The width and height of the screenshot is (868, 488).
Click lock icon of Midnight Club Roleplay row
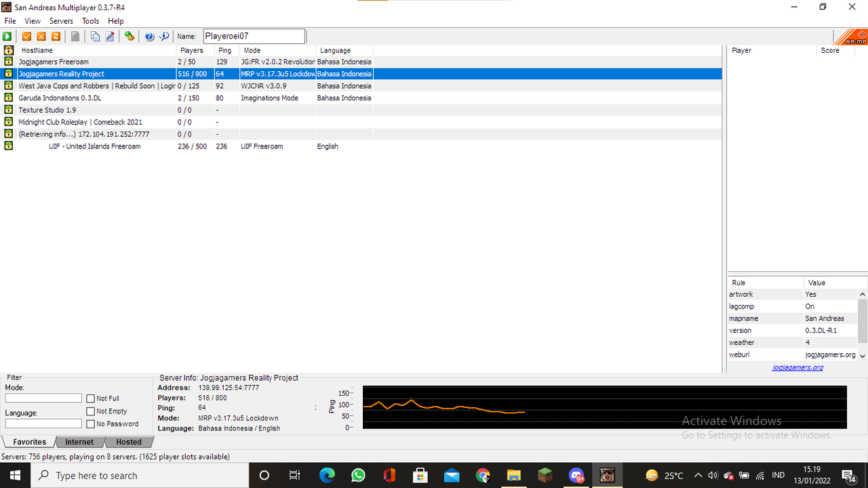click(8, 122)
